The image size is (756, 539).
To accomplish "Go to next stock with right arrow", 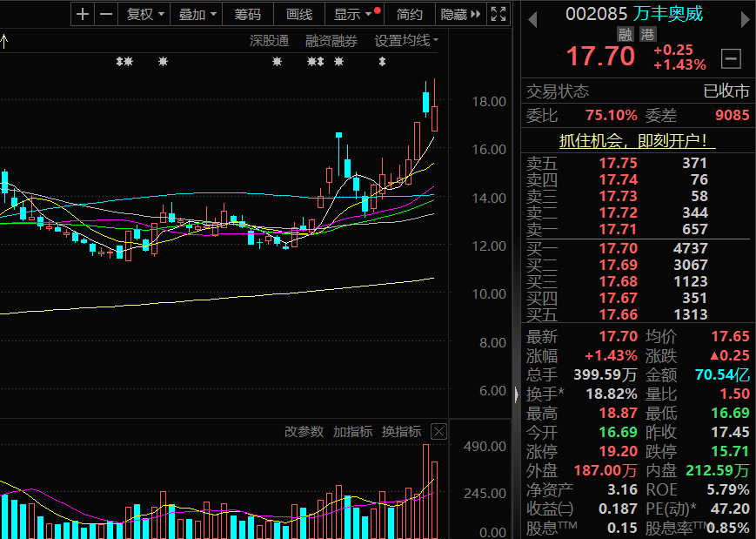I will (746, 20).
